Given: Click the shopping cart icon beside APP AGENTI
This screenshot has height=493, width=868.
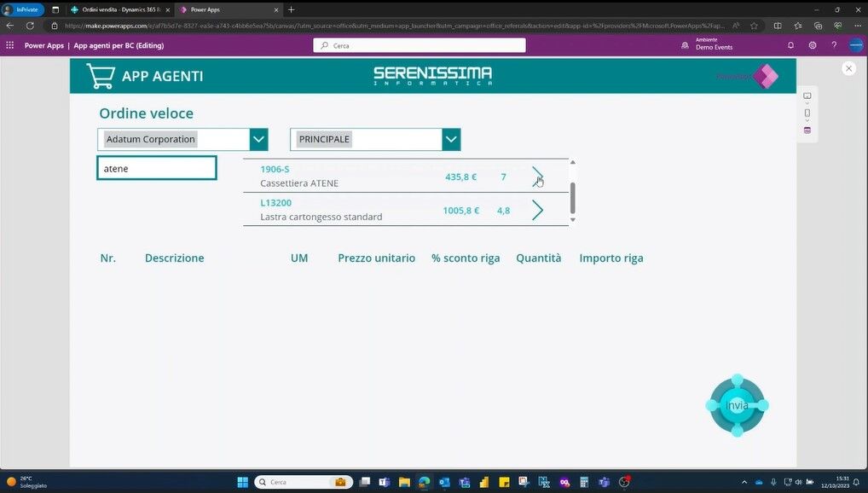Looking at the screenshot, I should [100, 75].
